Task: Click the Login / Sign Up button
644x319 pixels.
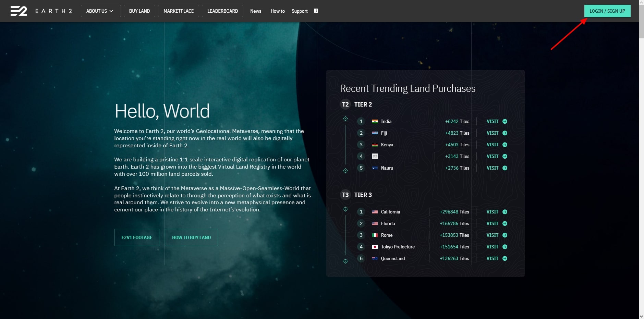Action: (607, 11)
